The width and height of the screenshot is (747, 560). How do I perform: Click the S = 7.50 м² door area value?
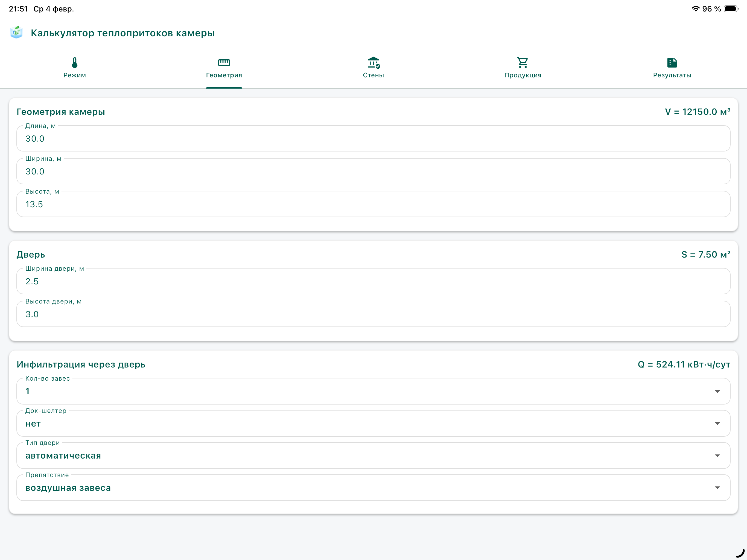coord(705,254)
